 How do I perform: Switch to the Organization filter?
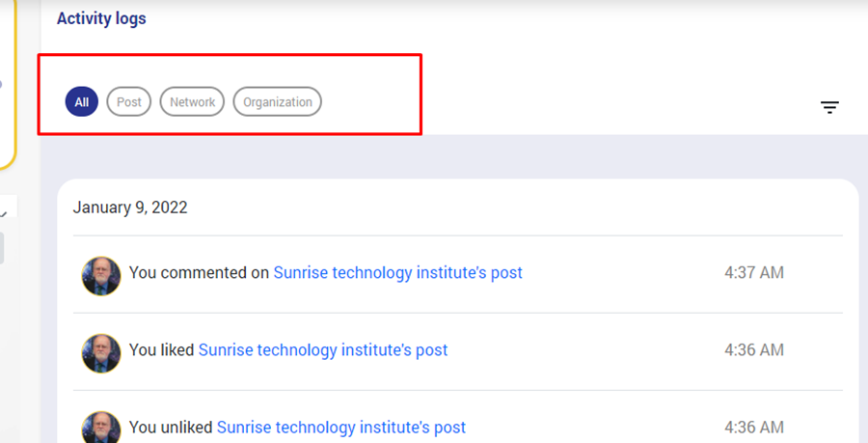click(x=278, y=101)
